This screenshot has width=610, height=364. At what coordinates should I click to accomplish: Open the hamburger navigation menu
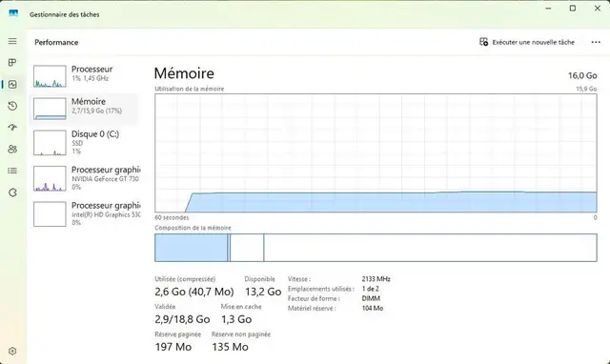coord(12,41)
